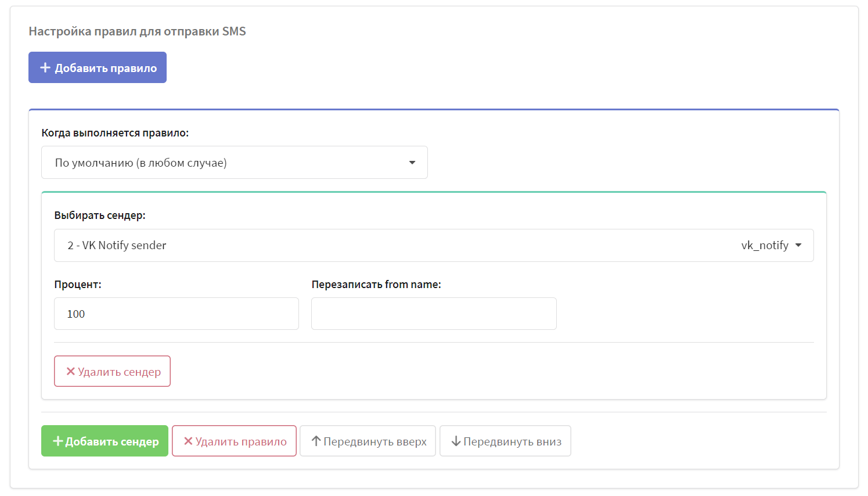Click the 'Добавить правило' button

(x=98, y=67)
